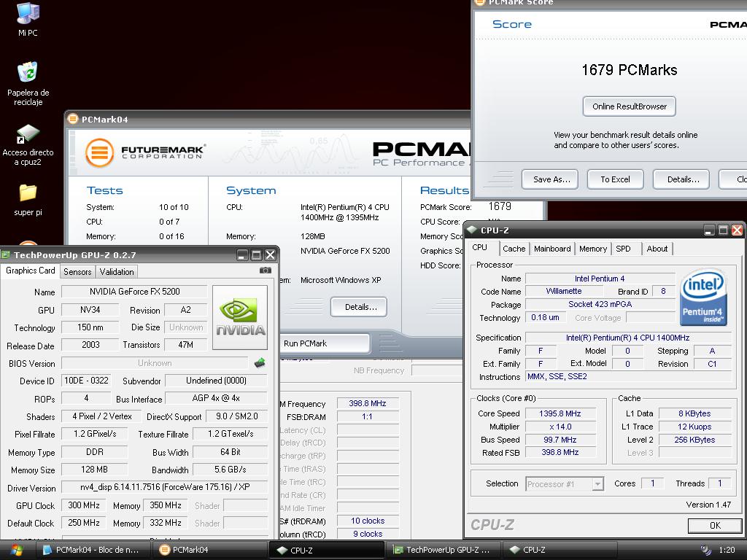Click Bus Interface AGP 4x field

coord(216,398)
